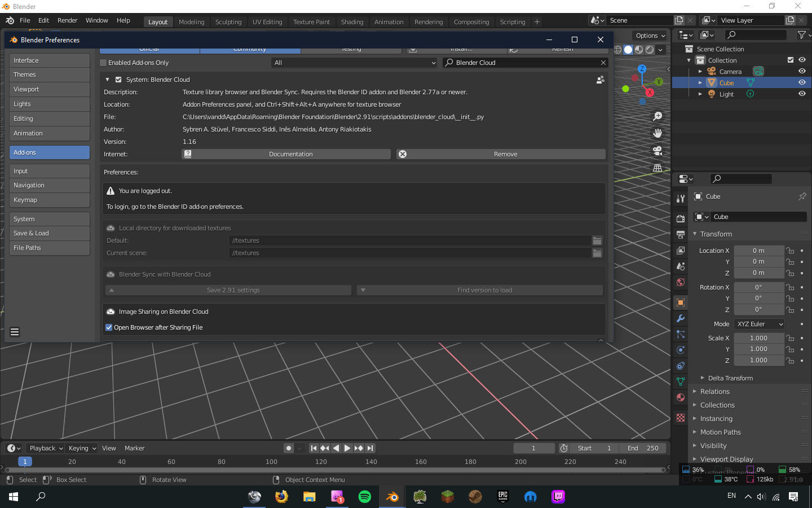Uncheck the Collection checkbox in outliner
Image resolution: width=812 pixels, height=508 pixels.
click(x=791, y=60)
